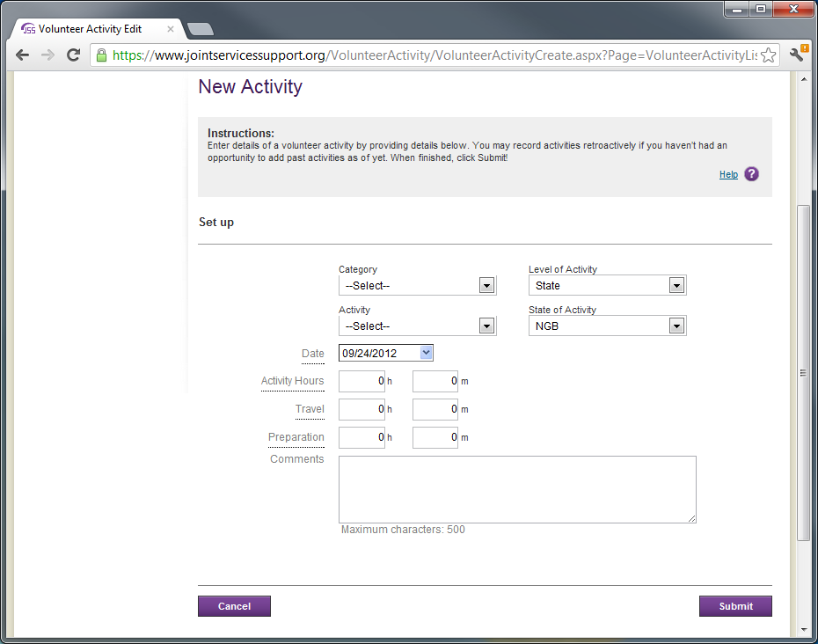Click inside the Comments text area
Screen dimensions: 818x644
pos(517,489)
